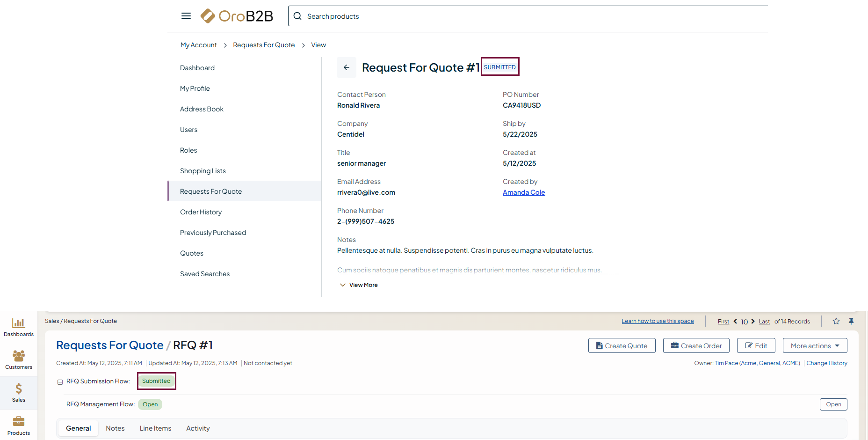Open the hamburger menu icon
The width and height of the screenshot is (868, 440).
[x=186, y=16]
